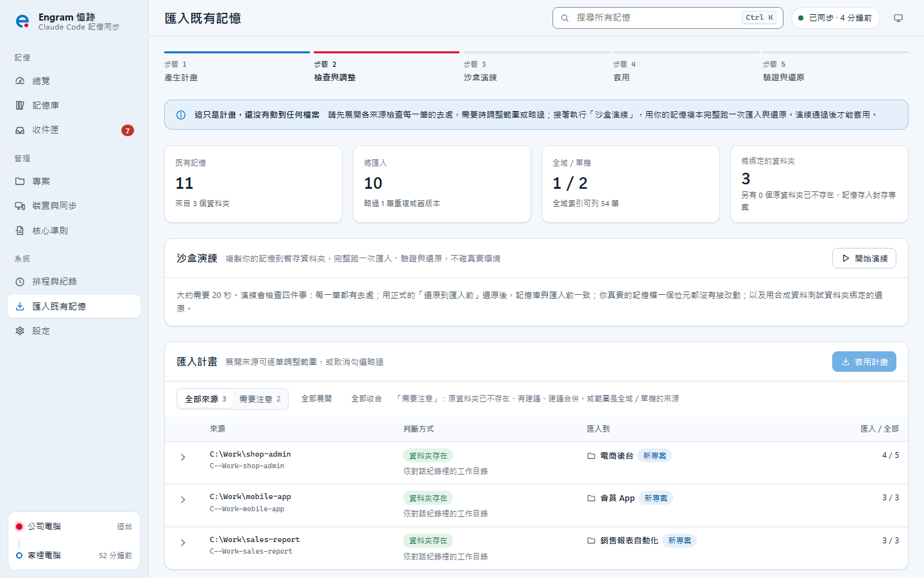Click the inbox badge showing 7

pos(128,130)
